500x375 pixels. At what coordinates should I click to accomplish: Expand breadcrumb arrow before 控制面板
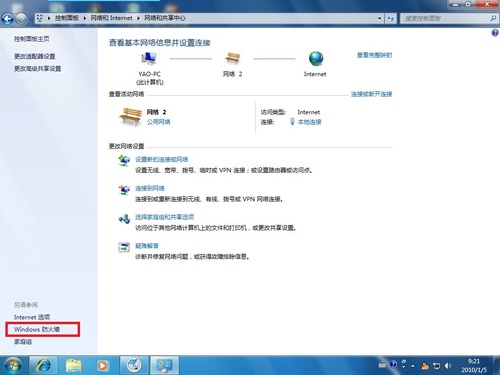(49, 18)
